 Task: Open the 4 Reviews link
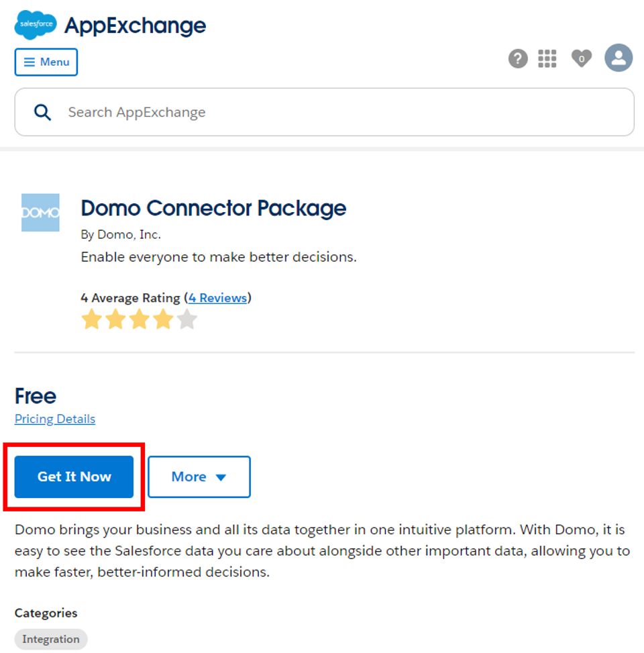tap(218, 298)
